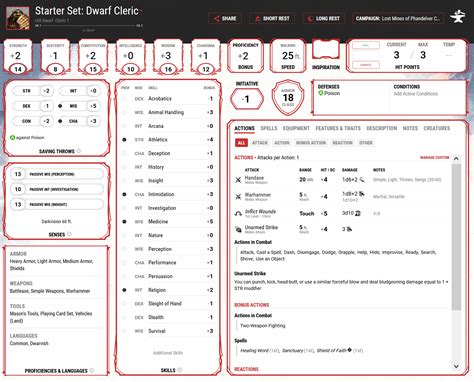Open the Saving Throws settings icon
This screenshot has width=474, height=382.
(x=79, y=151)
